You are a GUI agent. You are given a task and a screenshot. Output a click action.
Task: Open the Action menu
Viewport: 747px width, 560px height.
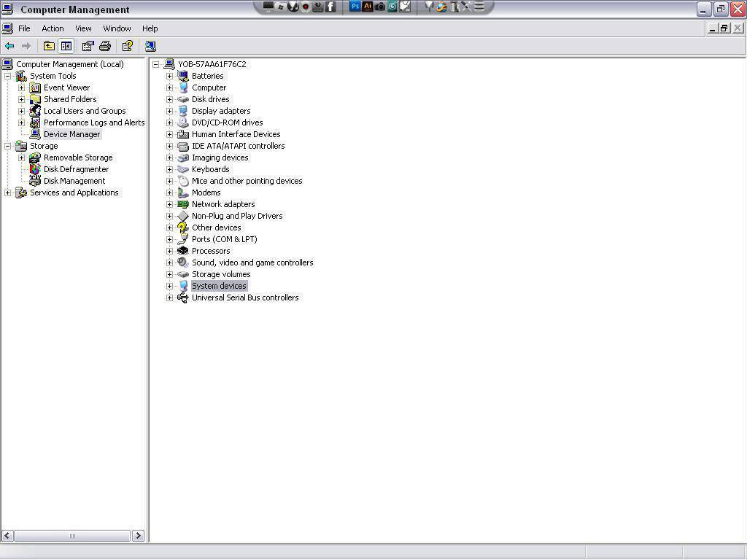point(53,28)
